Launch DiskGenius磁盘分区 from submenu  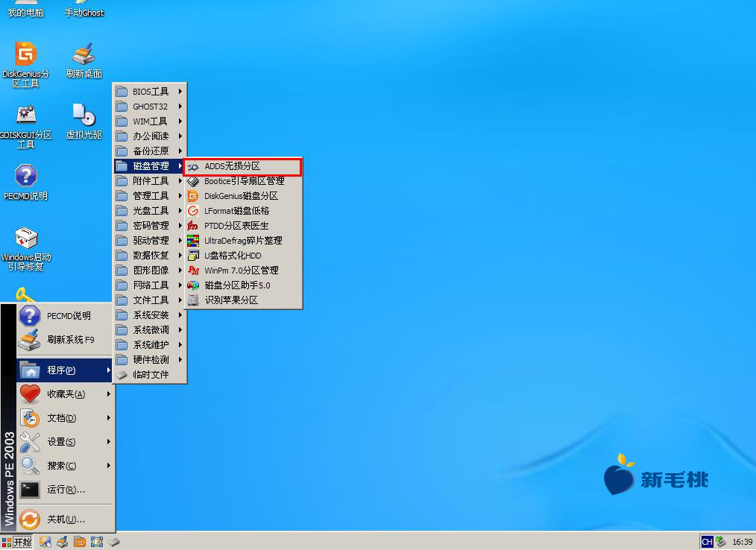pyautogui.click(x=243, y=196)
